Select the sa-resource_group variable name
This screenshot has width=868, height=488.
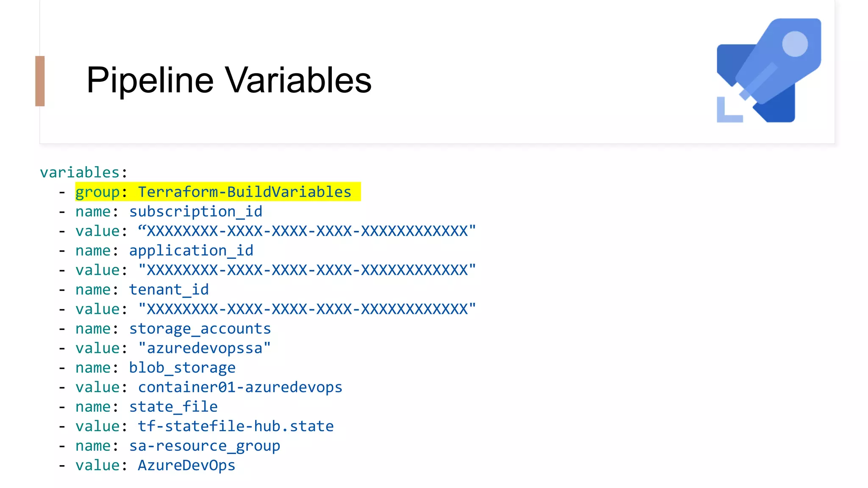[204, 446]
